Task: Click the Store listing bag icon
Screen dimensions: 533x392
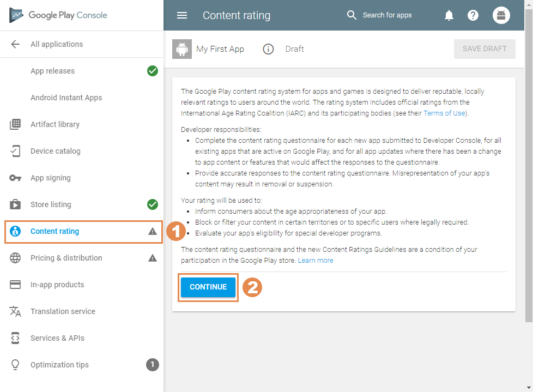Action: 15,204
